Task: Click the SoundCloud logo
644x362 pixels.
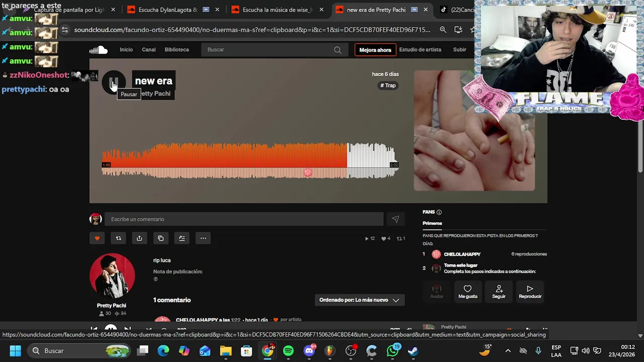Action: (99, 50)
